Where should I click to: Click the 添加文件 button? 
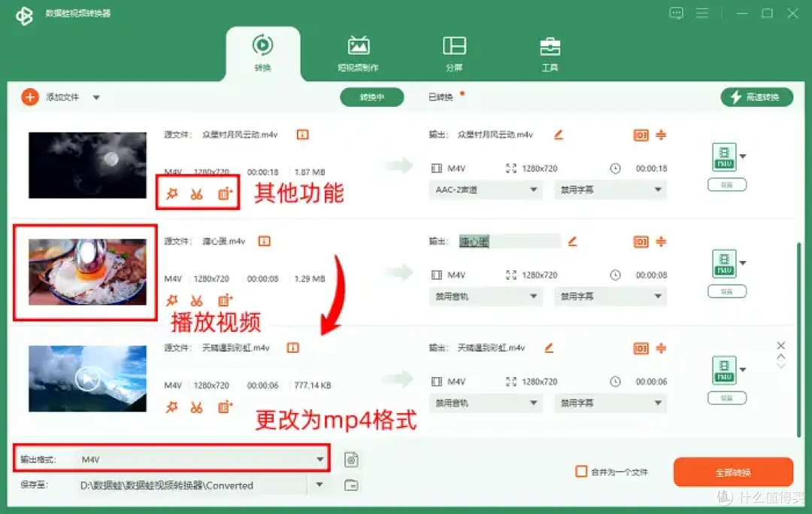pyautogui.click(x=50, y=97)
